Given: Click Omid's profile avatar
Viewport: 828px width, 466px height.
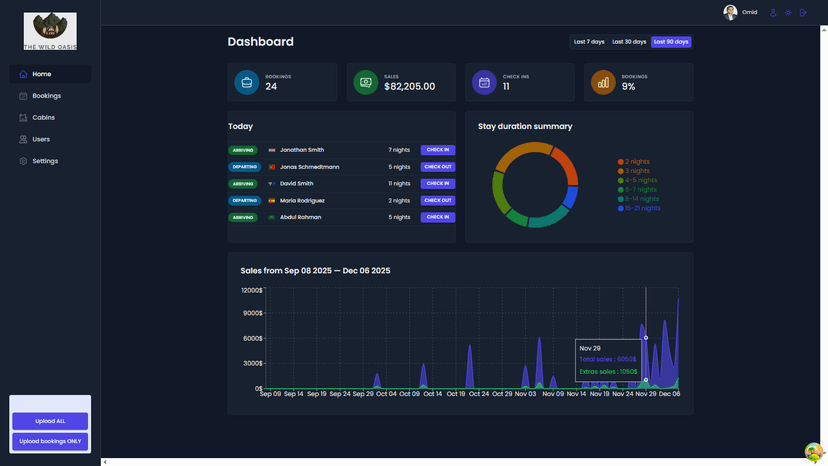Looking at the screenshot, I should pyautogui.click(x=730, y=12).
